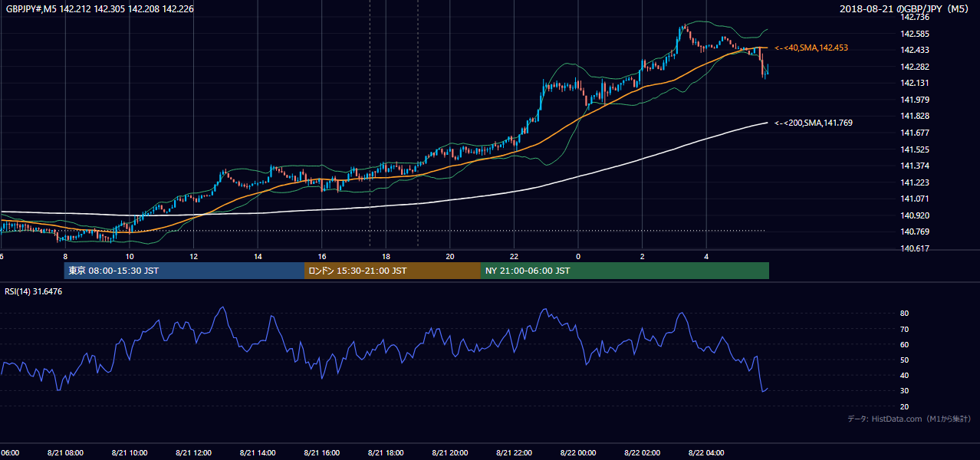Screen dimensions: 980x460
Task: Click the 40 SMA label 142.453
Action: [811, 48]
